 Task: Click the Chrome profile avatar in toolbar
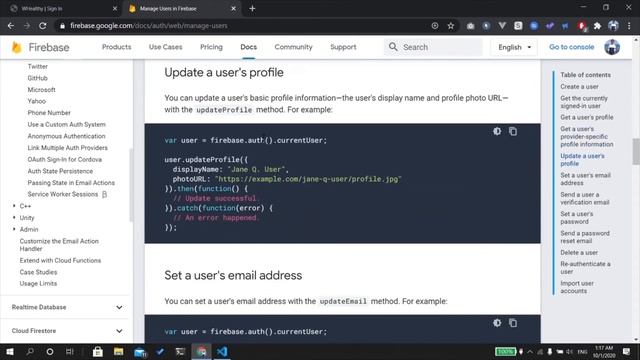pos(613,26)
